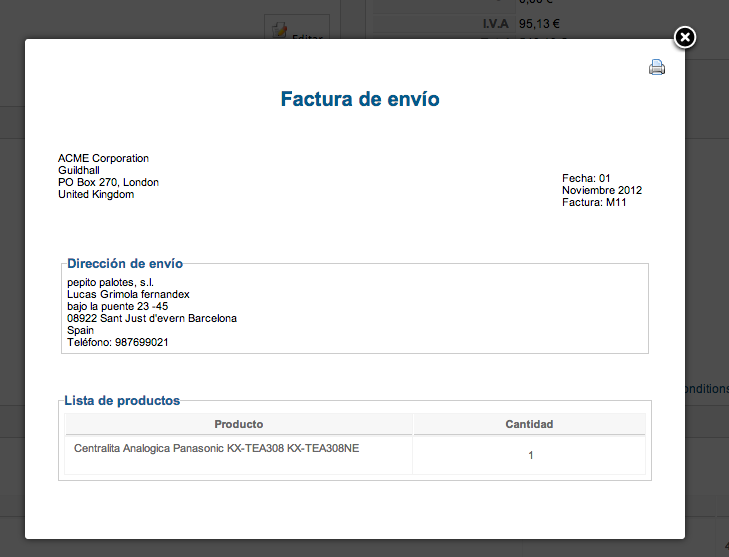Click the quantity '1' cell
Viewport: 729px width, 557px height.
pyautogui.click(x=529, y=455)
